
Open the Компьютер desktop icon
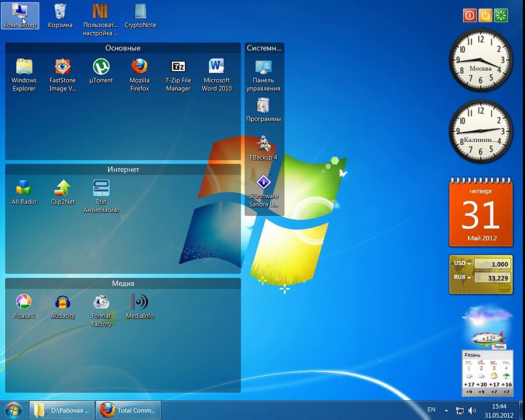[20, 15]
